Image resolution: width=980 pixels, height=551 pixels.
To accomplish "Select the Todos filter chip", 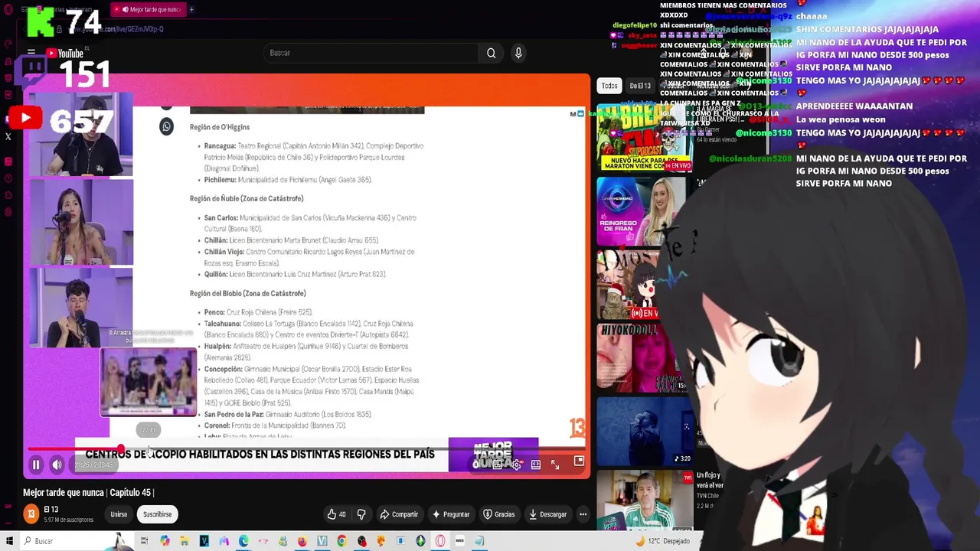I will (609, 86).
